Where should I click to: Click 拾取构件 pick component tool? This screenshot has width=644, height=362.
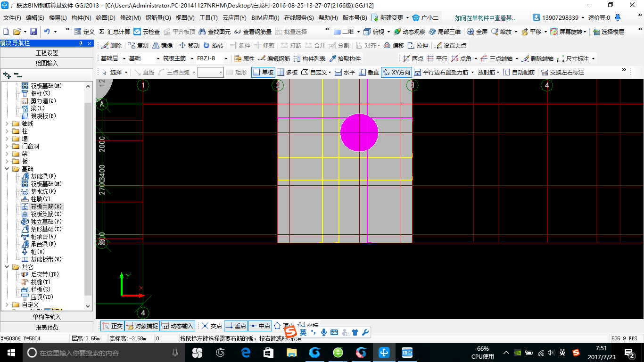[x=345, y=58]
